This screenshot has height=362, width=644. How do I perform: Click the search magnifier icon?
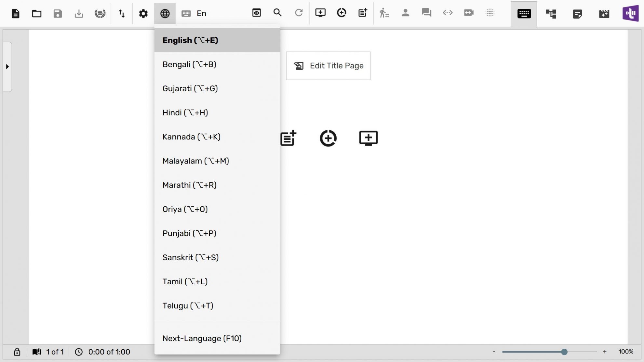(277, 13)
